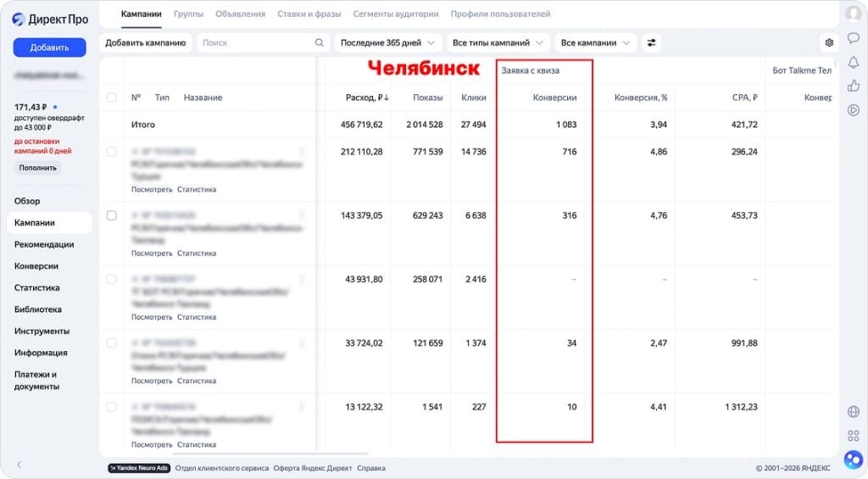Viewport: 868px width, 479px height.
Task: Open the filter settings sliders icon
Action: pos(652,42)
